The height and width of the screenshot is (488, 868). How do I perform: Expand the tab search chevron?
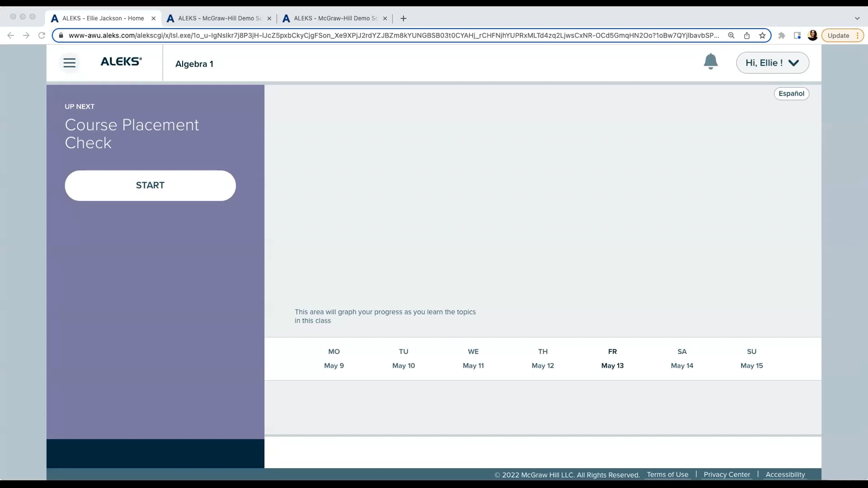pyautogui.click(x=857, y=19)
